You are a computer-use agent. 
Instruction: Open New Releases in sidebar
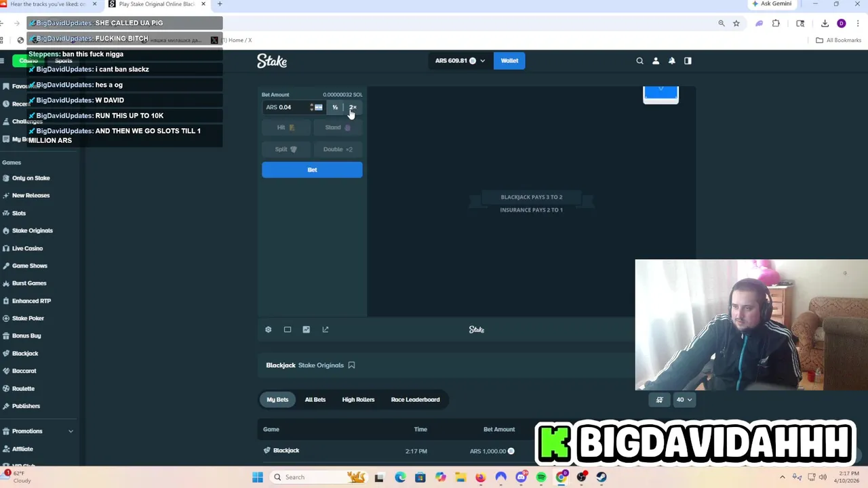point(31,196)
